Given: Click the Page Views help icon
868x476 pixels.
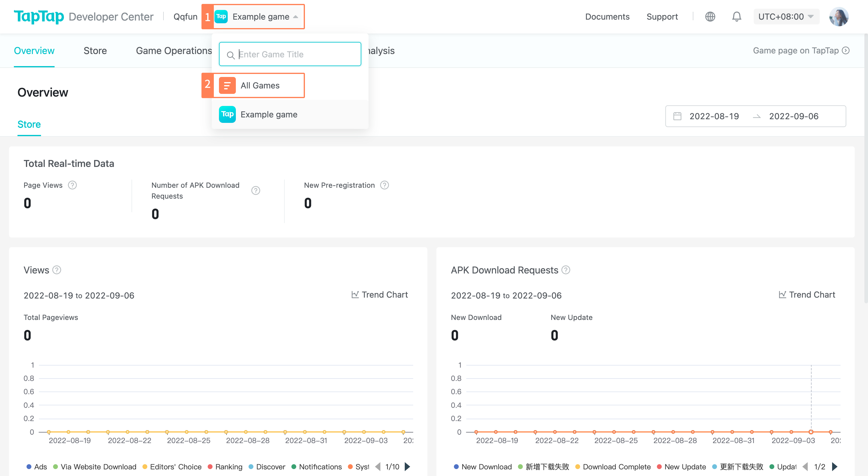Looking at the screenshot, I should tap(72, 185).
